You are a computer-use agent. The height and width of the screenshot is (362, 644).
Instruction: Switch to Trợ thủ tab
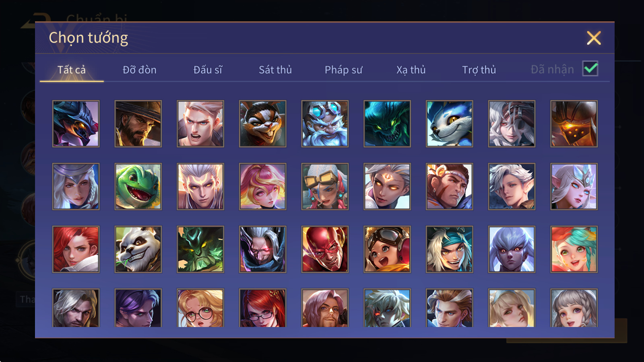(x=479, y=70)
